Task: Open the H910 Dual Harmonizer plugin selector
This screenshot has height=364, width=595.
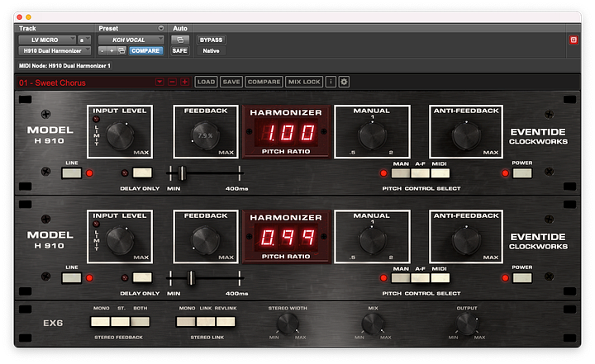Action: (55, 51)
